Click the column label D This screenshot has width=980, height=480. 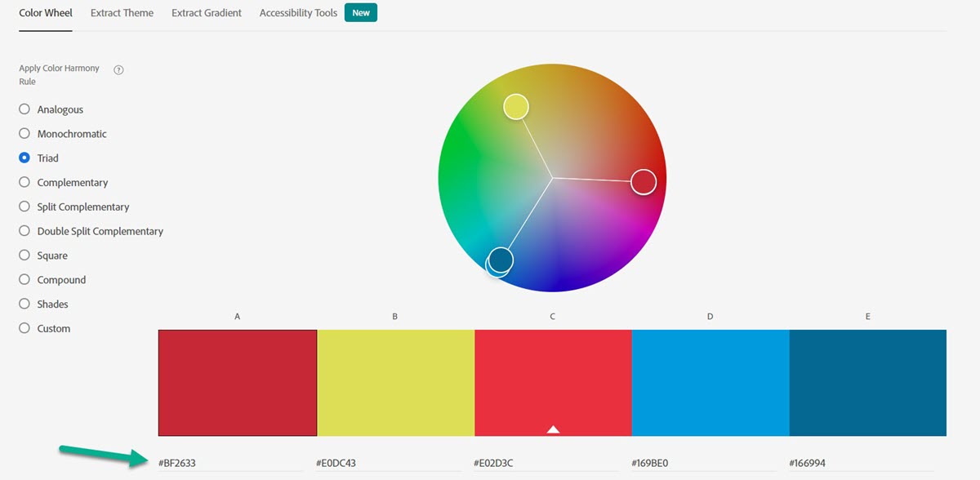pos(710,316)
